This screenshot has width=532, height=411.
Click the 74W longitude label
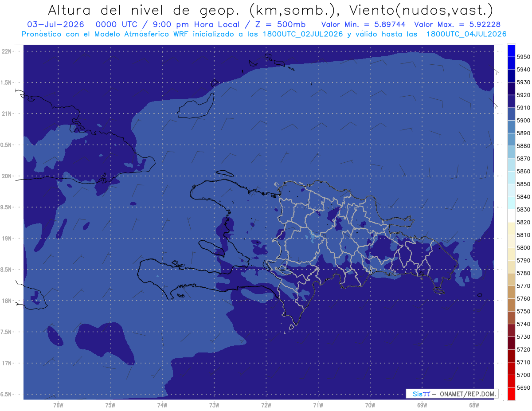pyautogui.click(x=162, y=405)
